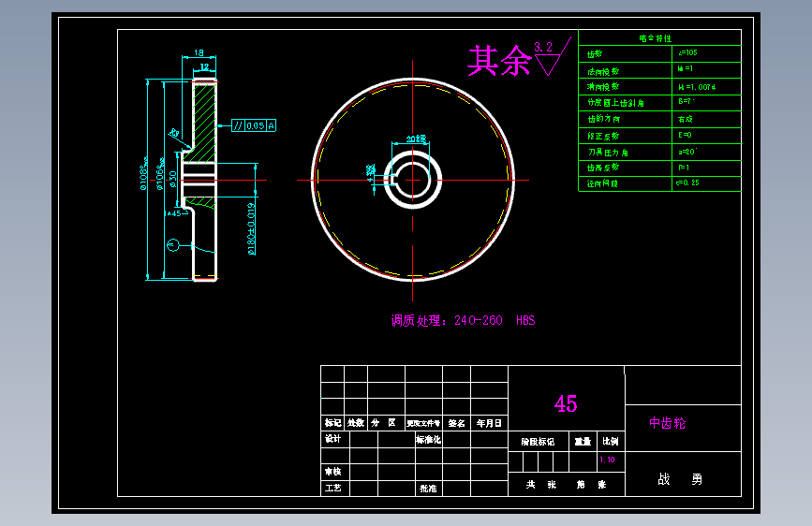Click the z=105 tooth count value

(687, 52)
